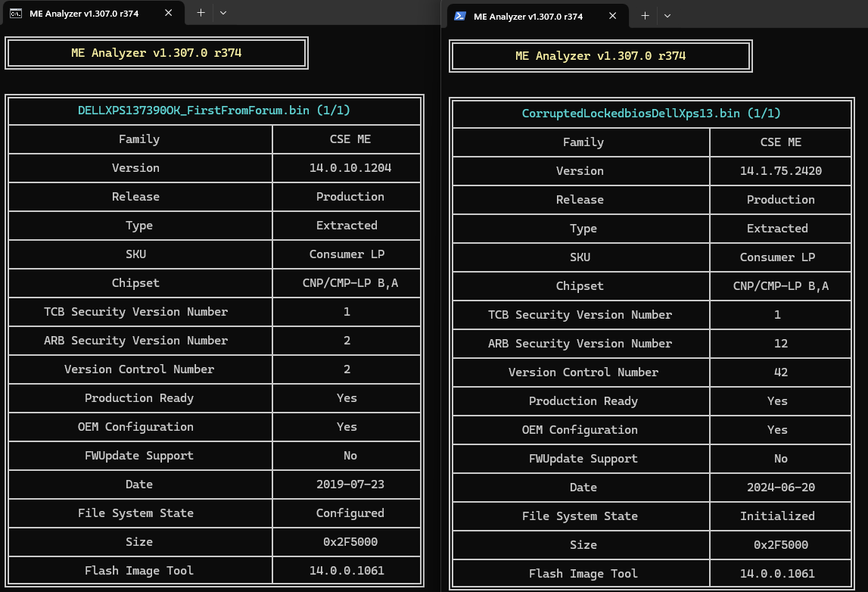The width and height of the screenshot is (868, 592).
Task: Click the PowerShell icon on the right tab
Action: (x=460, y=16)
